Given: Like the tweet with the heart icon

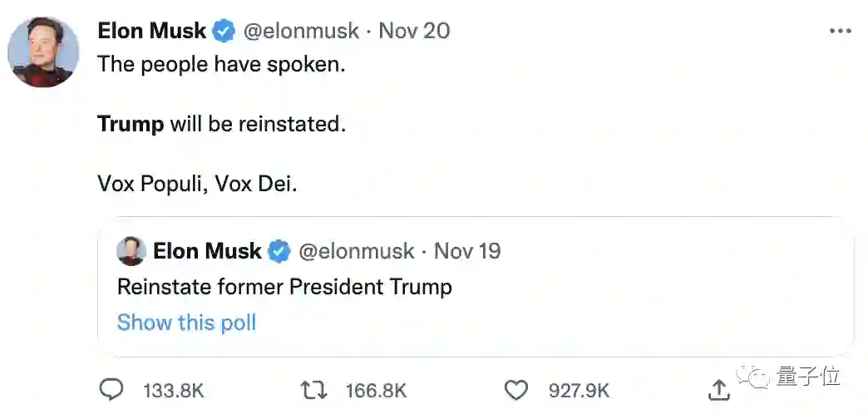Looking at the screenshot, I should [x=517, y=389].
